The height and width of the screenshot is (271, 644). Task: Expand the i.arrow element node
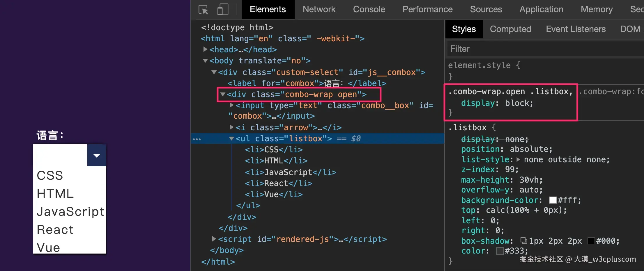(231, 127)
